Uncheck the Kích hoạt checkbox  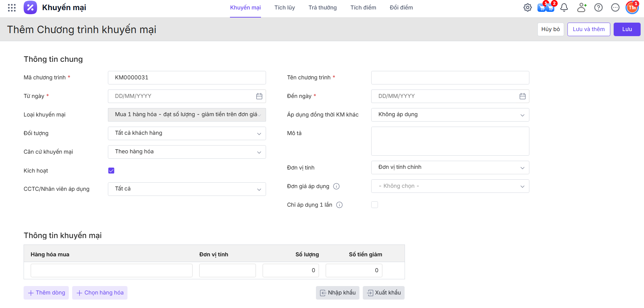pyautogui.click(x=111, y=171)
